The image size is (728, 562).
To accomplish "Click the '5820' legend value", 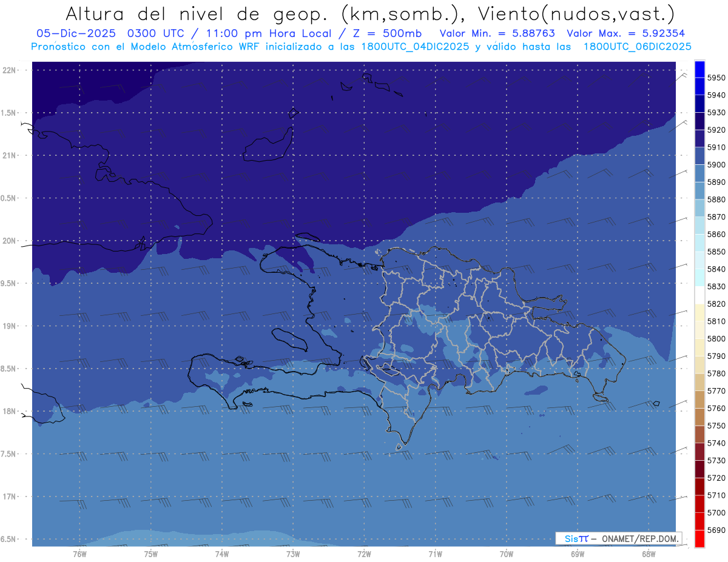I will coord(716,304).
